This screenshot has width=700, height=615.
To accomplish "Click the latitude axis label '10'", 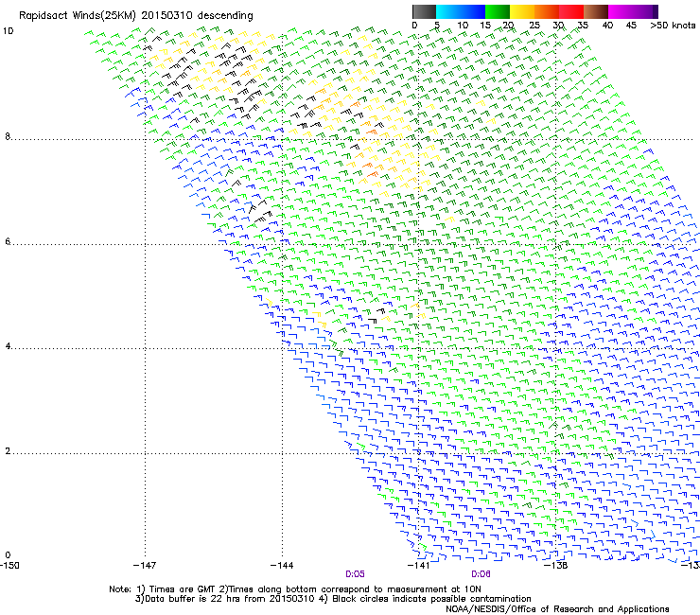I will pos(8,31).
